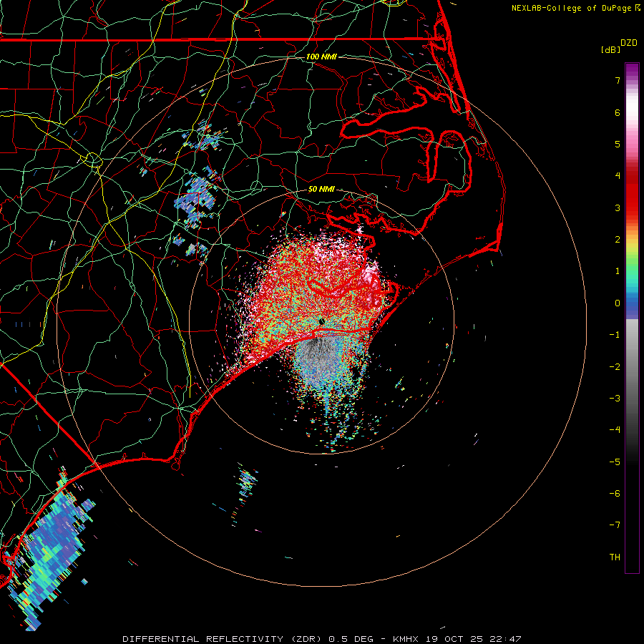Click the purple top of the ZDR colorbar
644x644 pixels.
tap(632, 71)
